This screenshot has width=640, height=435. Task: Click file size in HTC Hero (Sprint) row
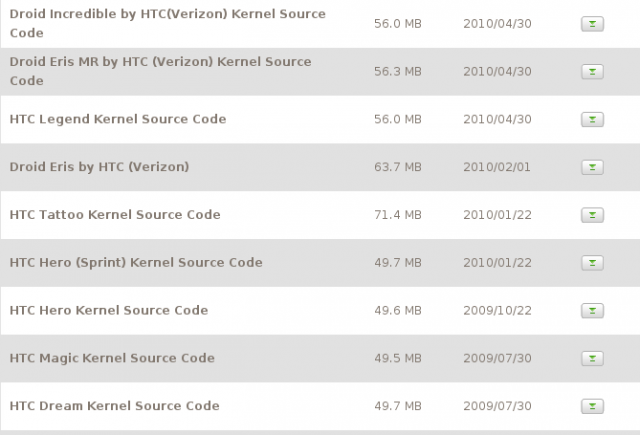coord(398,262)
